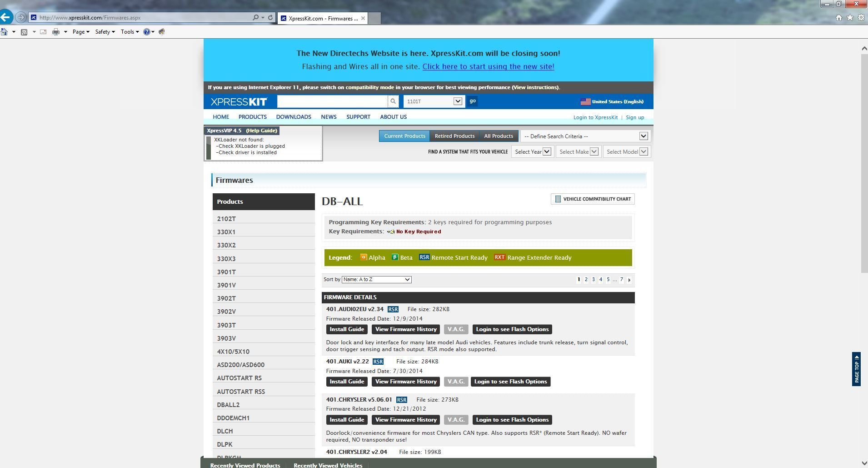Select 3901T in the Products list

coord(226,272)
